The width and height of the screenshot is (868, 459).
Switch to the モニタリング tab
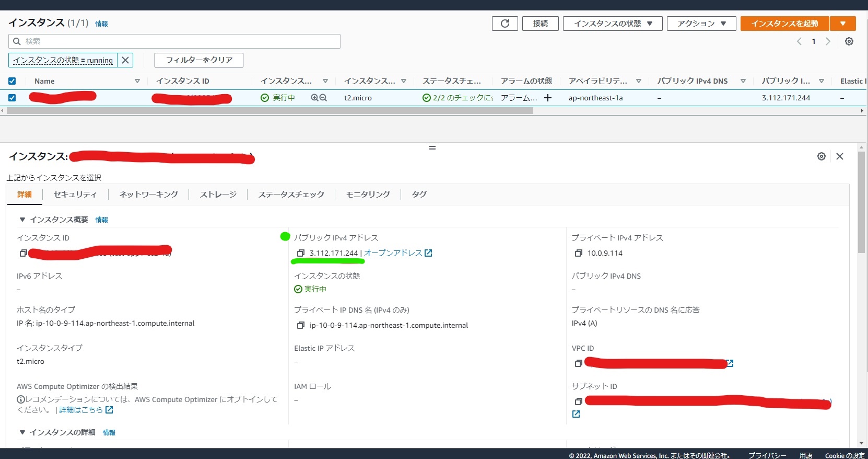click(x=368, y=194)
